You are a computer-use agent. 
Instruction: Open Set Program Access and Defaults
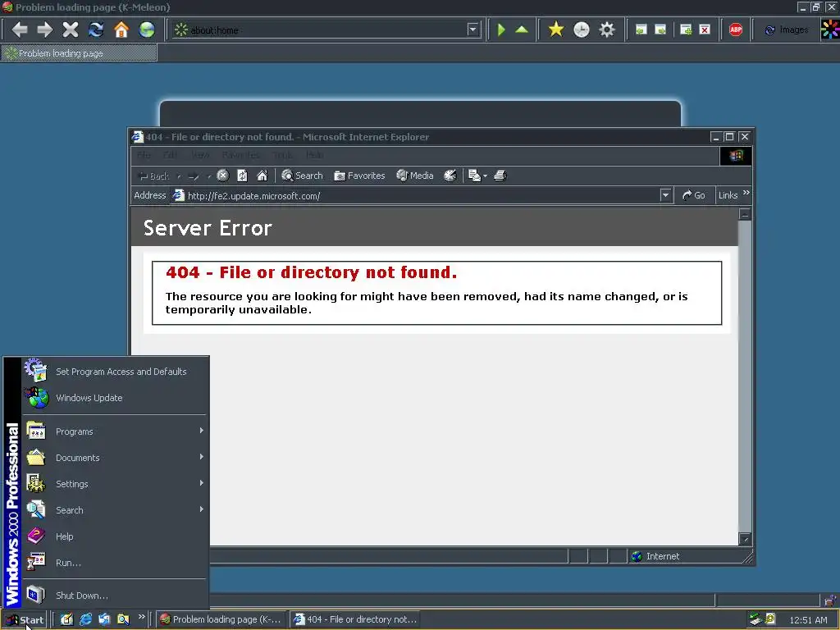pos(114,372)
